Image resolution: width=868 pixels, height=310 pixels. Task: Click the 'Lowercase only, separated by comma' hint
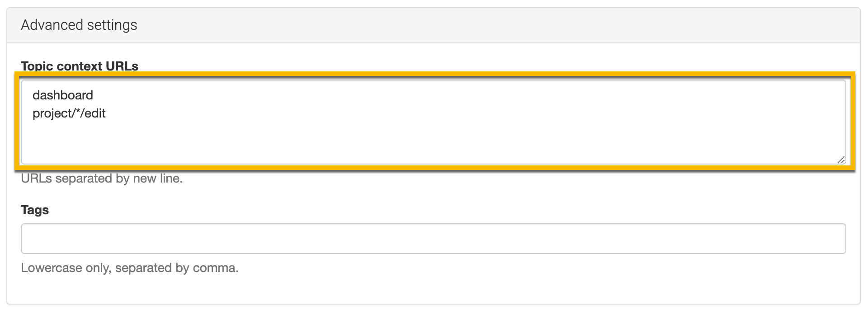pos(129,268)
